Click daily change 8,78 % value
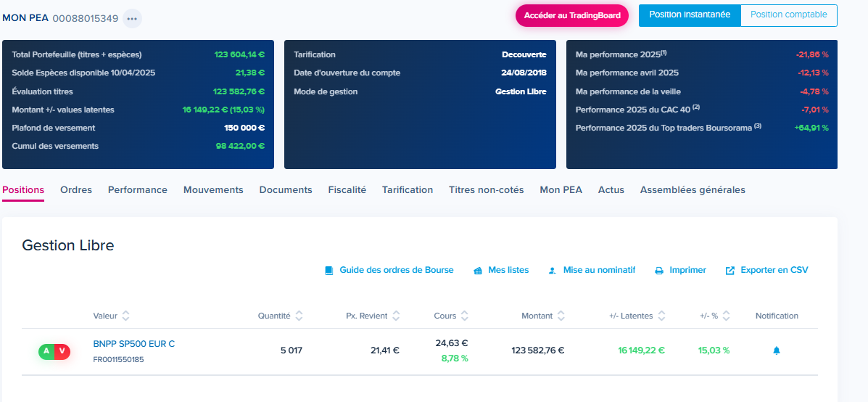The width and height of the screenshot is (868, 402). [455, 358]
